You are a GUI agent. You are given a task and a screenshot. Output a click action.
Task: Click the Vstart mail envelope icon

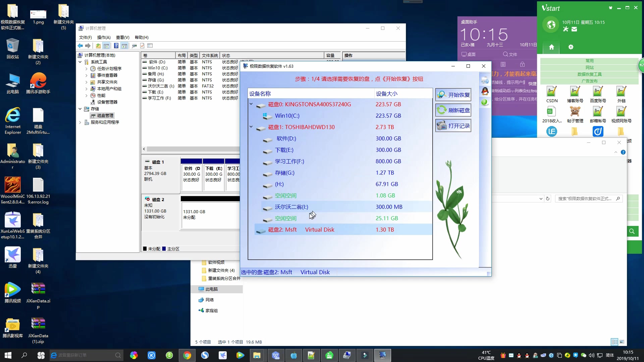coord(574,29)
